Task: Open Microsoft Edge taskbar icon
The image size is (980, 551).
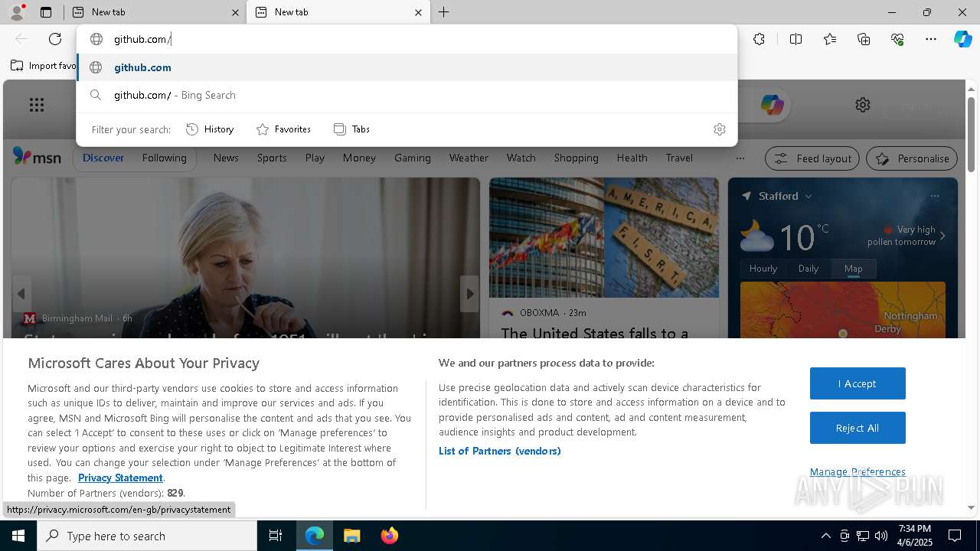Action: point(315,536)
